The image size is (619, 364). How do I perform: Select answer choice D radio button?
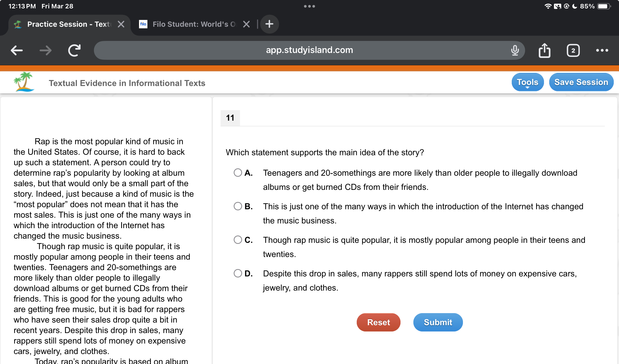point(238,273)
